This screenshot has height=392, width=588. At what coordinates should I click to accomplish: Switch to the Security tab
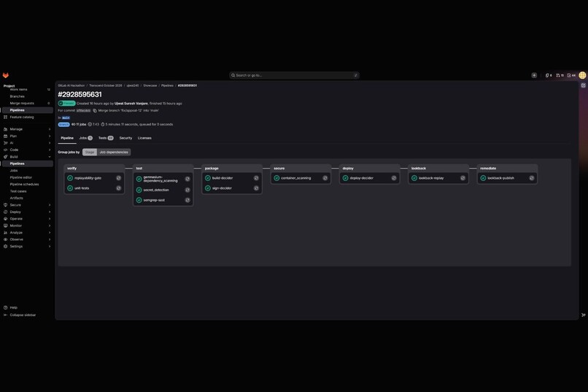point(125,138)
